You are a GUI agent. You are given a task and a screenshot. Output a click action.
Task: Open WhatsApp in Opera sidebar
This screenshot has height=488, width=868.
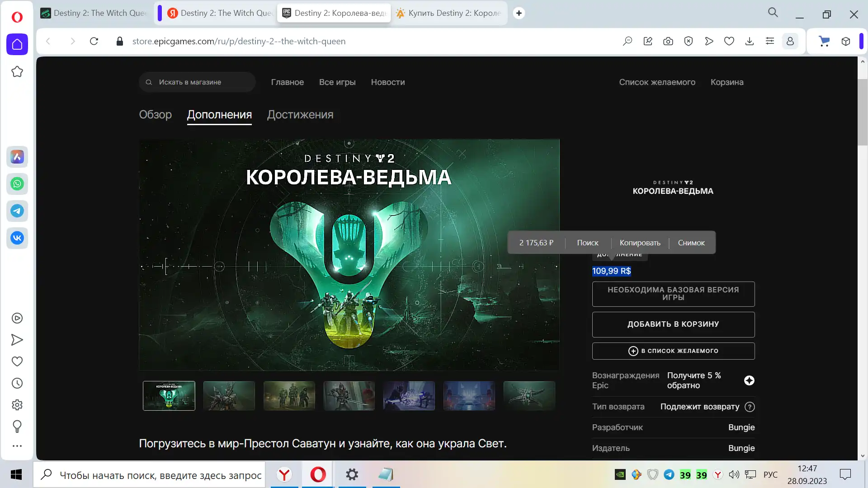(x=17, y=184)
